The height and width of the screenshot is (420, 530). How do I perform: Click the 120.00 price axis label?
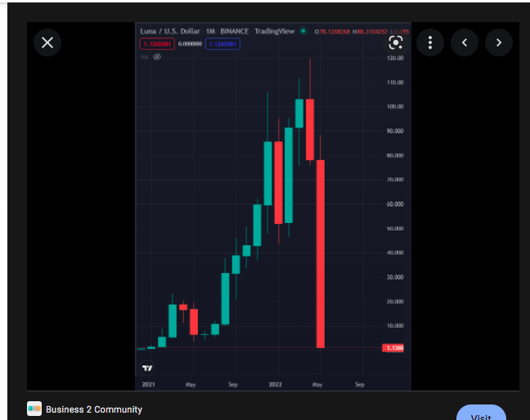click(x=395, y=58)
